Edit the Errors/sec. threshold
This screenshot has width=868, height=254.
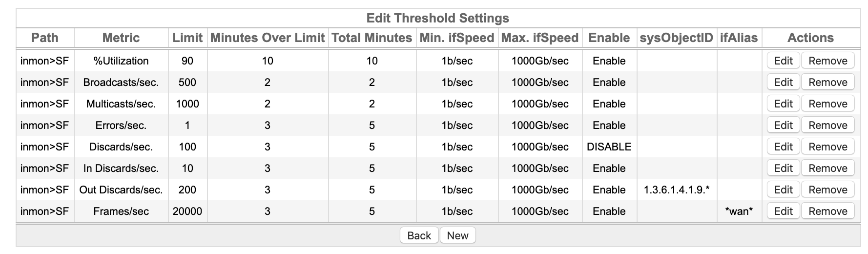pos(783,125)
